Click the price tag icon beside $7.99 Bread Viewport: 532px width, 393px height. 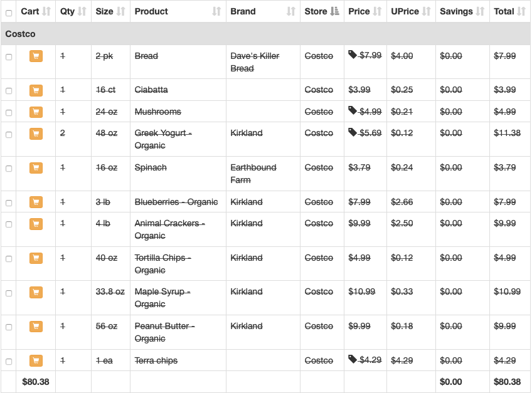tap(353, 55)
